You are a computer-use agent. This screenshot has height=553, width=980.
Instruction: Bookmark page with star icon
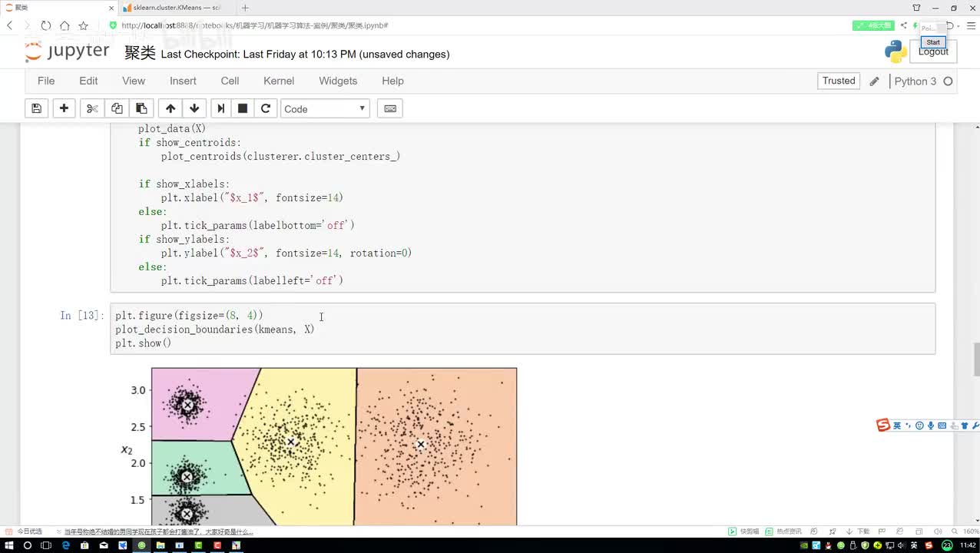(83, 25)
